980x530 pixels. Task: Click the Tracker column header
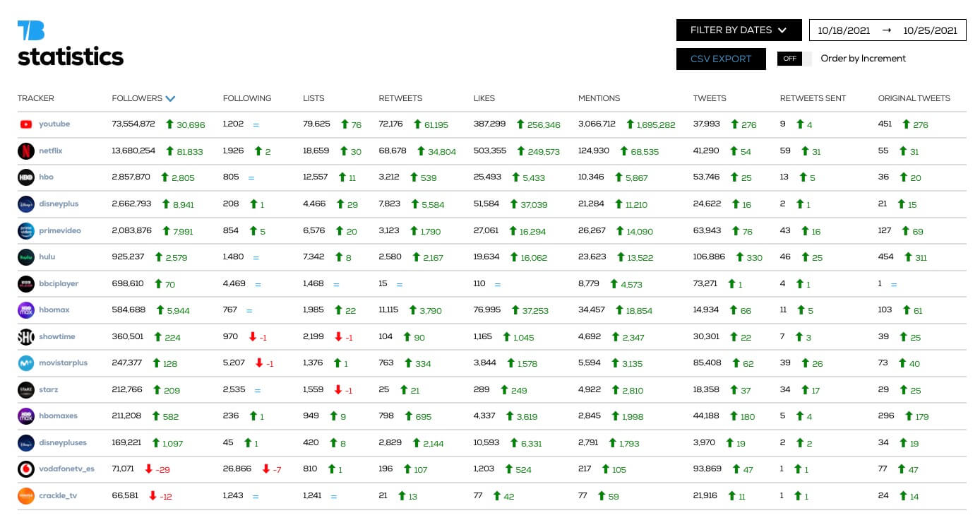point(36,98)
